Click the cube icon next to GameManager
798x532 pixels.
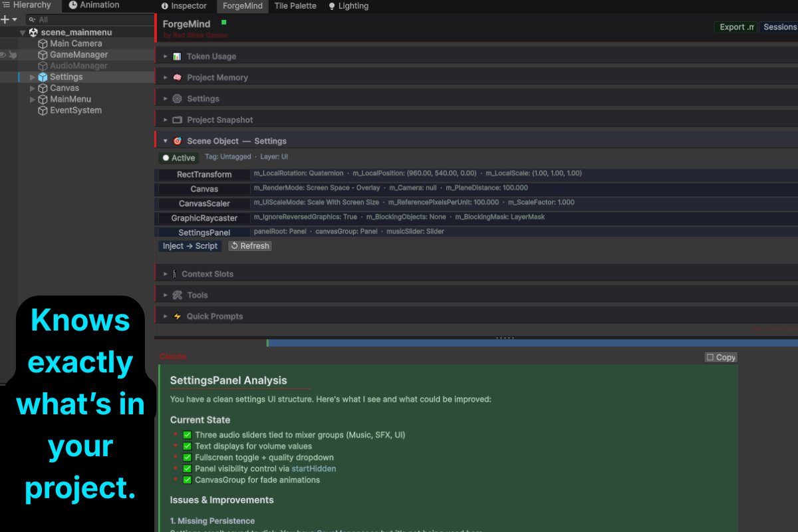(x=43, y=55)
